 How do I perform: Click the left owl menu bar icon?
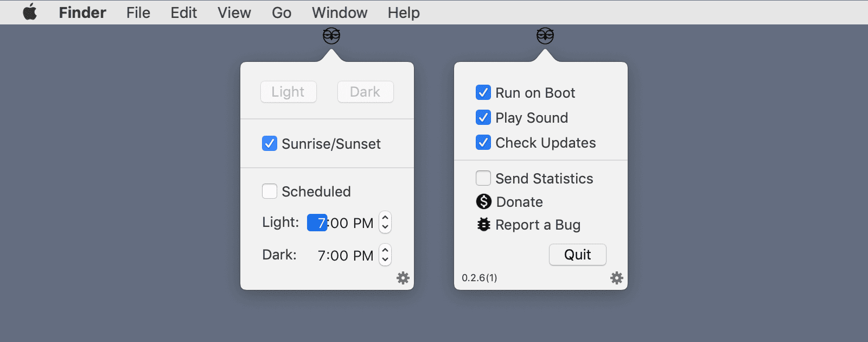331,36
